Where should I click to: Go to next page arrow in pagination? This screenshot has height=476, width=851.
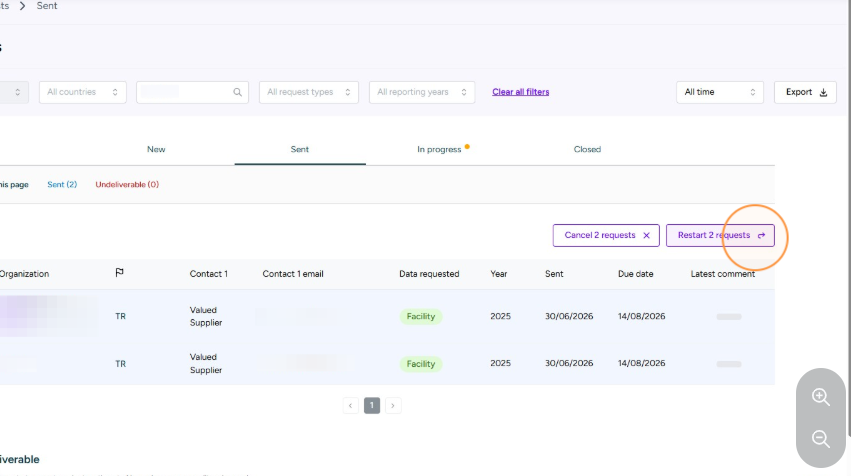coord(393,405)
